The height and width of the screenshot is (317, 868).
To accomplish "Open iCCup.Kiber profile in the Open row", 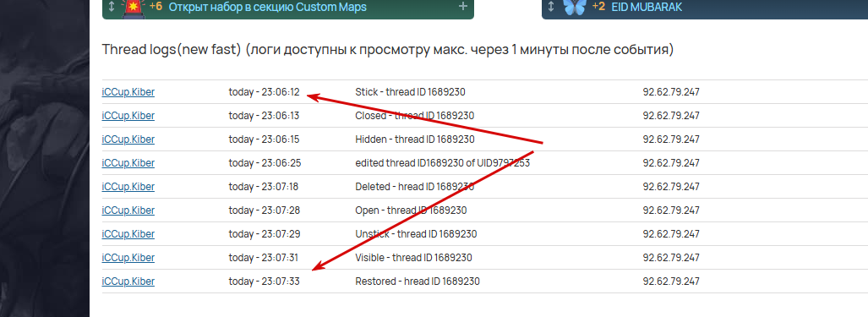I will (128, 210).
